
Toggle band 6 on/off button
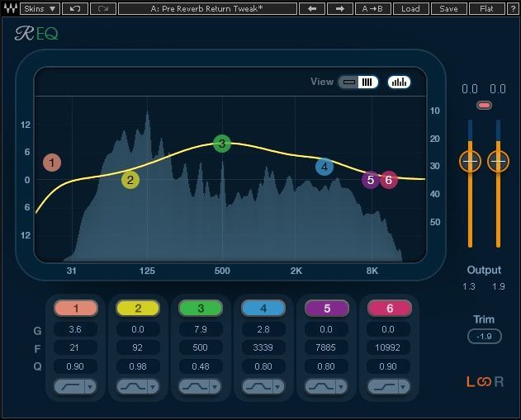pos(390,308)
